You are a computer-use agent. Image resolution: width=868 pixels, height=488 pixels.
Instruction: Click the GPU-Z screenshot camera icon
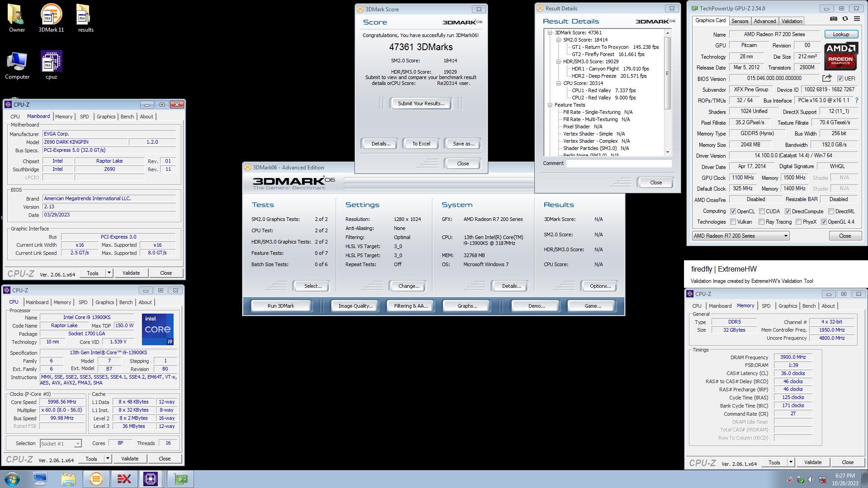(833, 19)
